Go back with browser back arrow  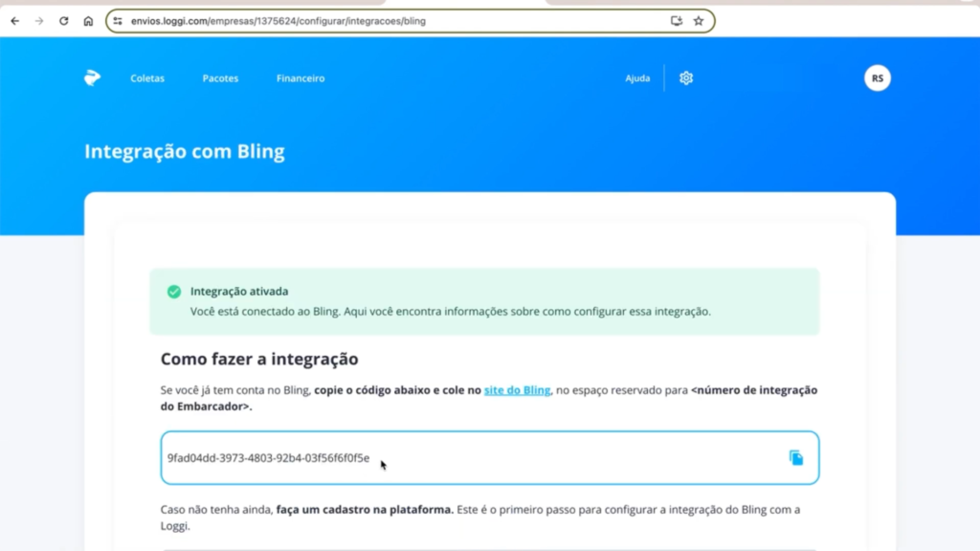[15, 21]
